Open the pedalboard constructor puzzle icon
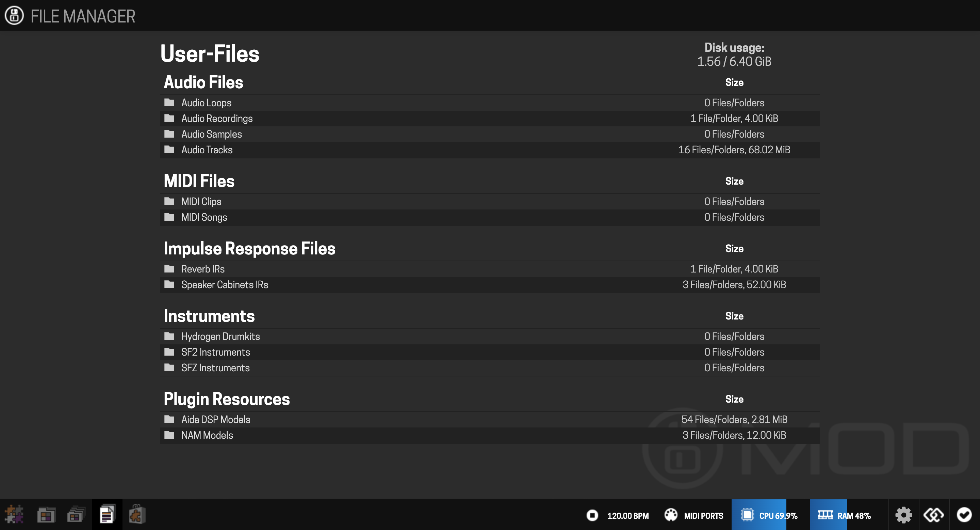This screenshot has width=980, height=530. (x=14, y=515)
